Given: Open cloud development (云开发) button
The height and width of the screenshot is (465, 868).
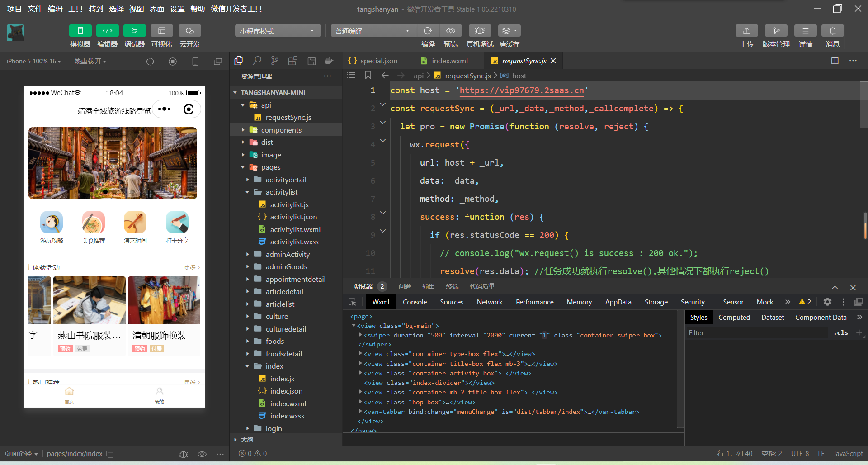Looking at the screenshot, I should (190, 31).
